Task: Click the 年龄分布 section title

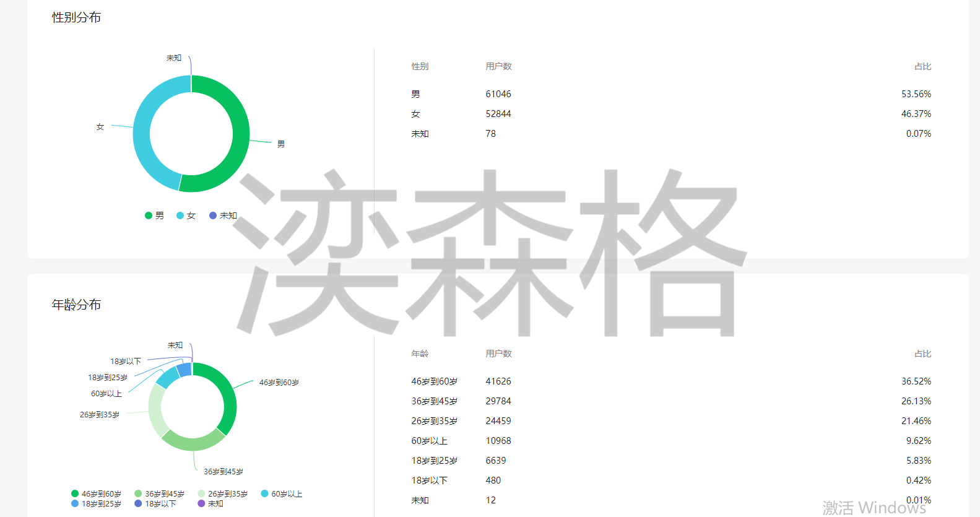Action: (76, 305)
